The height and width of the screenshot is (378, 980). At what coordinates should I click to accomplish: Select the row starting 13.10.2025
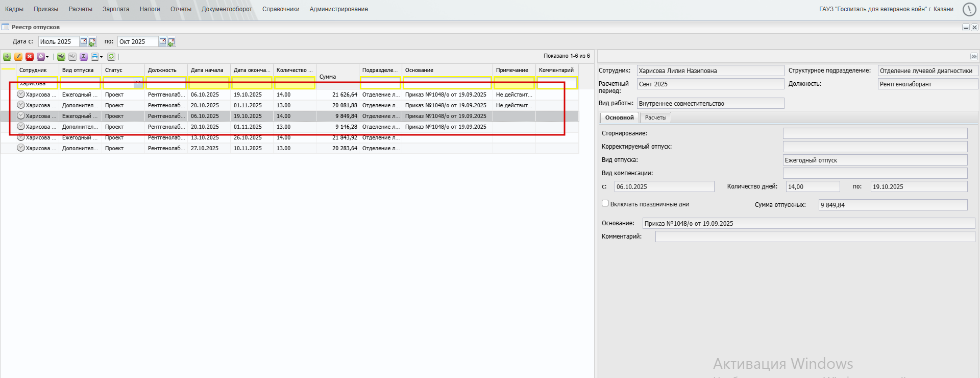pos(289,137)
